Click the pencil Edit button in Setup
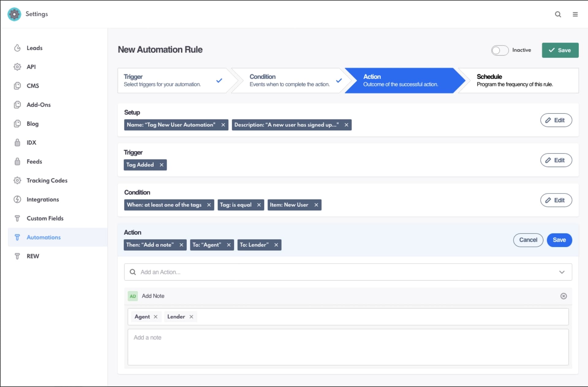 [x=556, y=120]
